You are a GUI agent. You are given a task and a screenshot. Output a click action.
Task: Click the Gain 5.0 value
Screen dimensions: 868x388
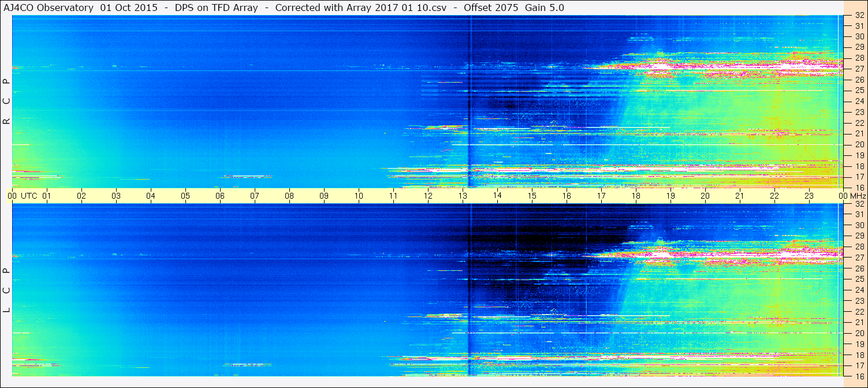[x=545, y=8]
